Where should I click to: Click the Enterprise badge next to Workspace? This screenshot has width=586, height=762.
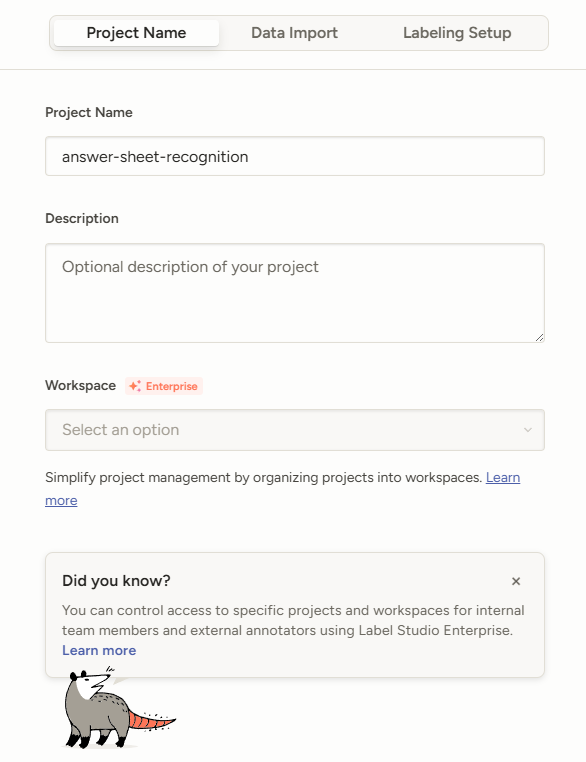click(x=164, y=386)
